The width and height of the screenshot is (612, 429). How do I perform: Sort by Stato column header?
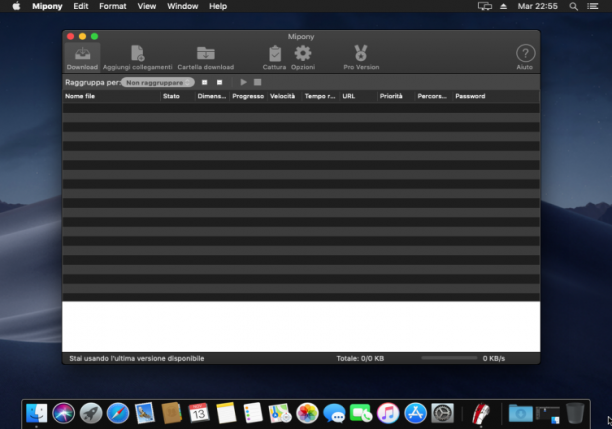(x=178, y=96)
